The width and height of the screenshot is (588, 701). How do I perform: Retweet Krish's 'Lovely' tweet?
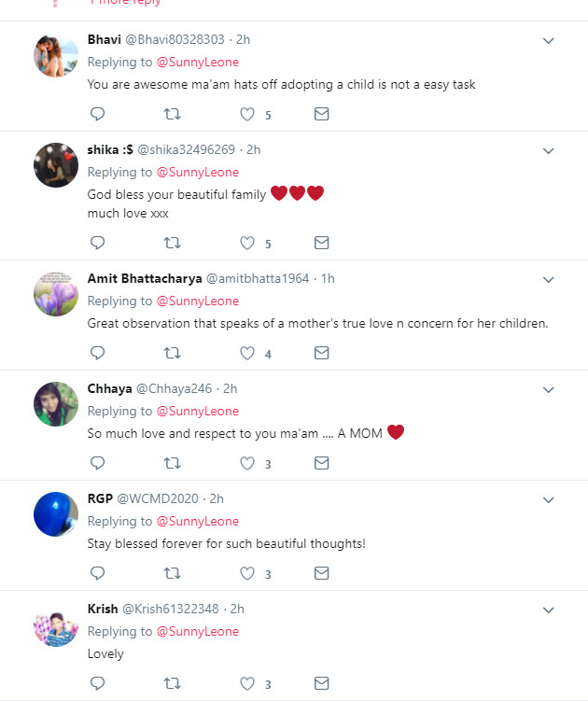click(172, 684)
